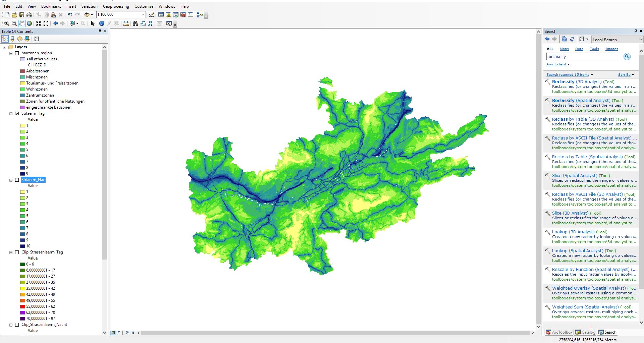The width and height of the screenshot is (644, 343).
Task: Click the Full Extent globe icon
Action: pos(30,23)
